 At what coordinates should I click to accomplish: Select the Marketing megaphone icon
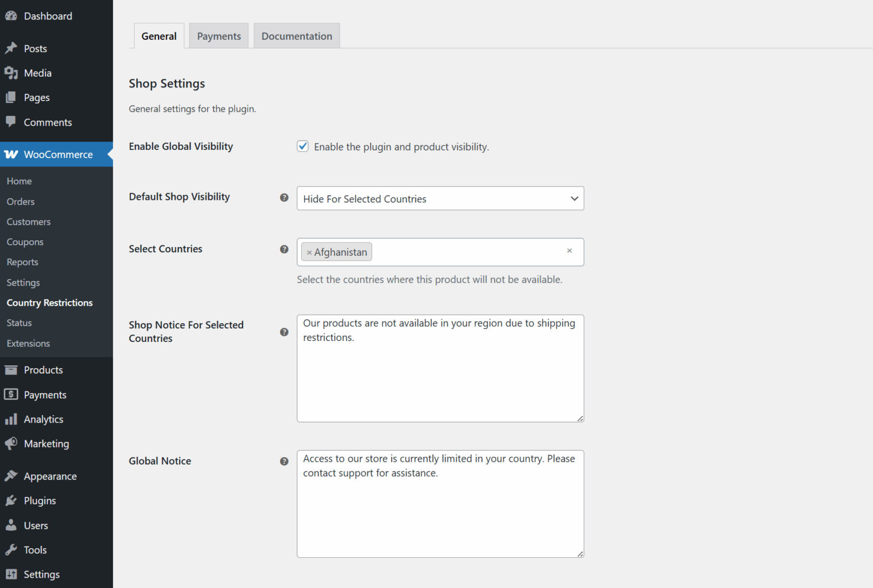(11, 444)
